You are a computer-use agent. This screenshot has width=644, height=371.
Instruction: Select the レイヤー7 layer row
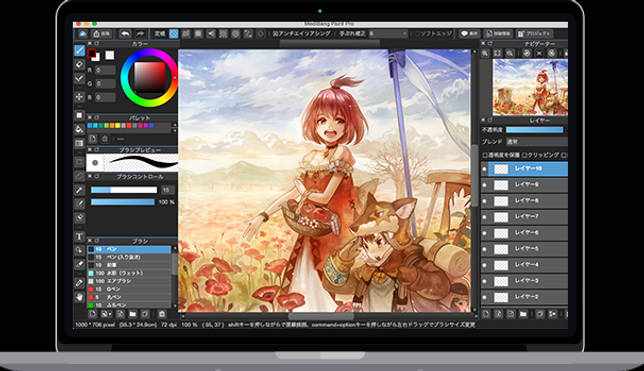524,217
